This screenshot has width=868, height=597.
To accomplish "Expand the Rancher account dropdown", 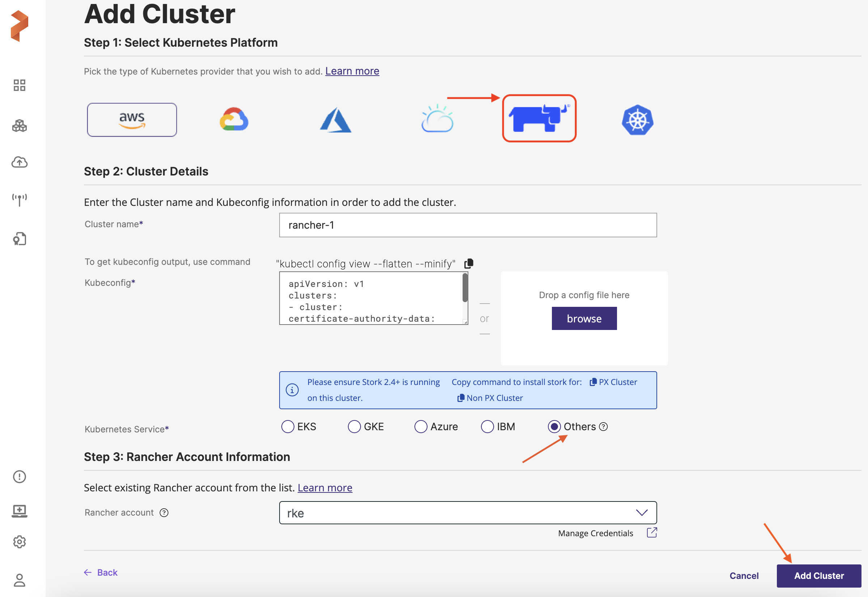I will pyautogui.click(x=468, y=513).
